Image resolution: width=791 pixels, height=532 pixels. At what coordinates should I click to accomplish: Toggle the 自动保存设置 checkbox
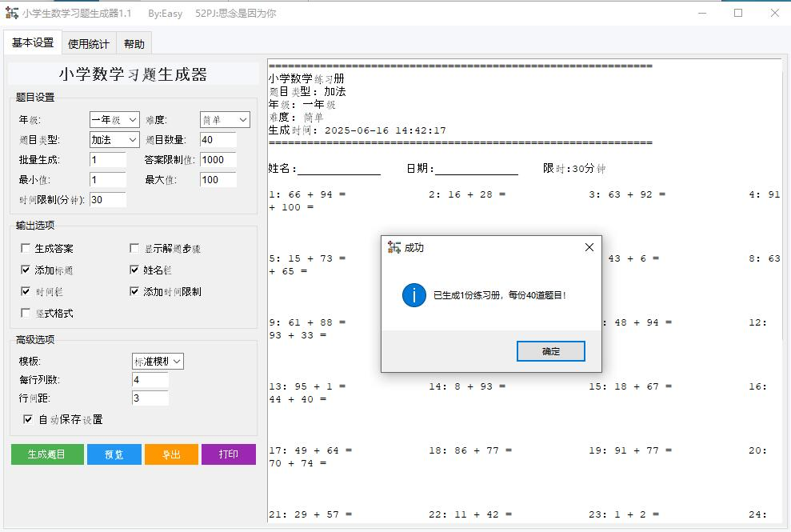tap(28, 419)
